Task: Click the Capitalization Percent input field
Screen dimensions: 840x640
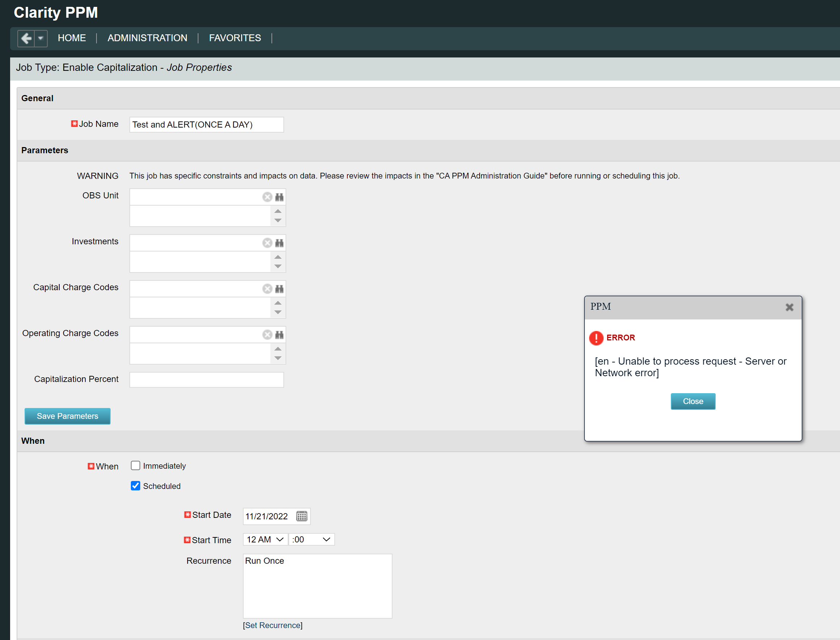Action: pos(206,380)
